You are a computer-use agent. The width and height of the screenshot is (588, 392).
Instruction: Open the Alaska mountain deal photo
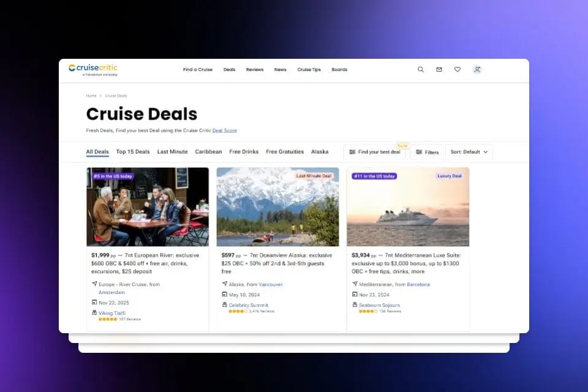click(x=278, y=206)
